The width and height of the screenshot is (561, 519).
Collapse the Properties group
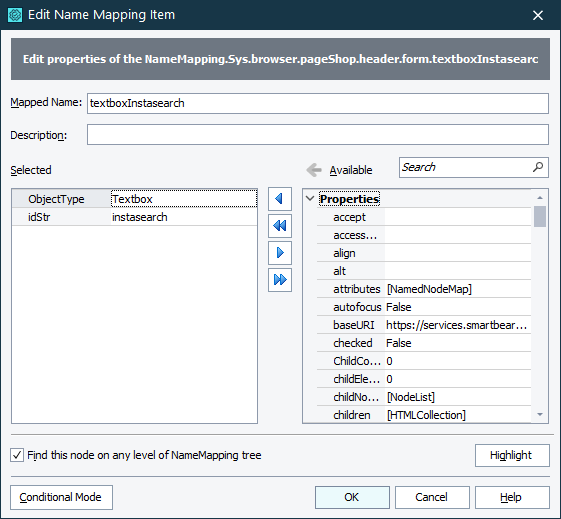[310, 199]
